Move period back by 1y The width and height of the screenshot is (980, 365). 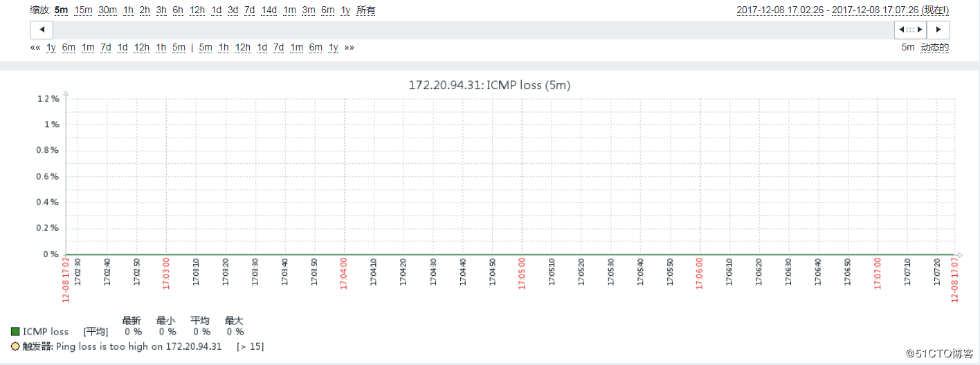pos(51,48)
